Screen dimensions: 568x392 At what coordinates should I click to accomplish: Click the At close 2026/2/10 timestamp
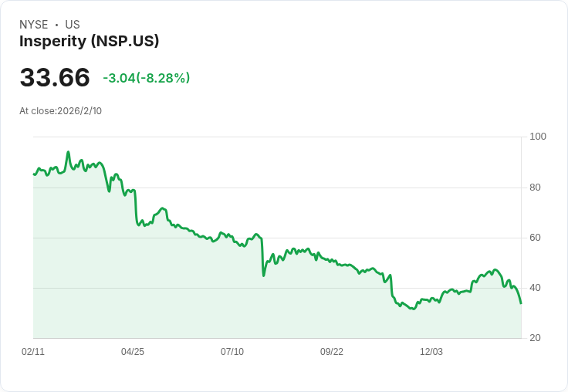click(x=60, y=111)
